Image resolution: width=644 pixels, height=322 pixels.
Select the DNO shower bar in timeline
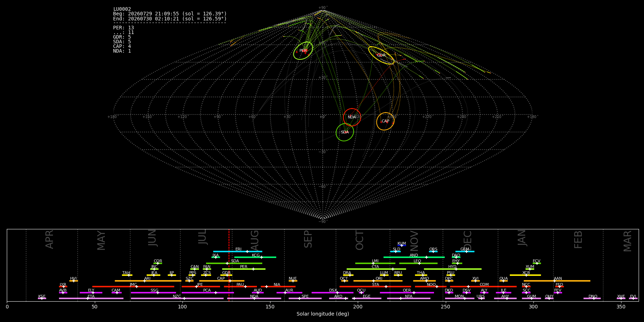592,298
